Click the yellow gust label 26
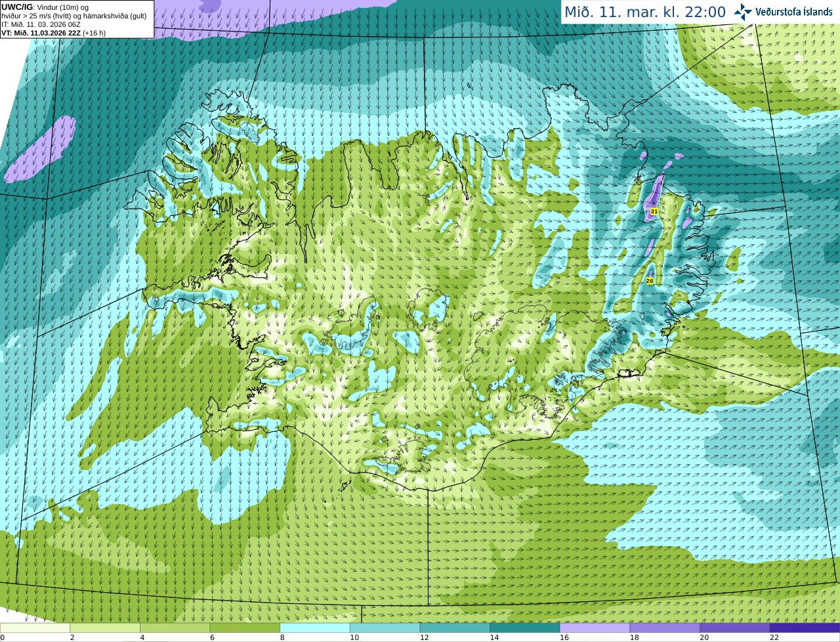 650,281
